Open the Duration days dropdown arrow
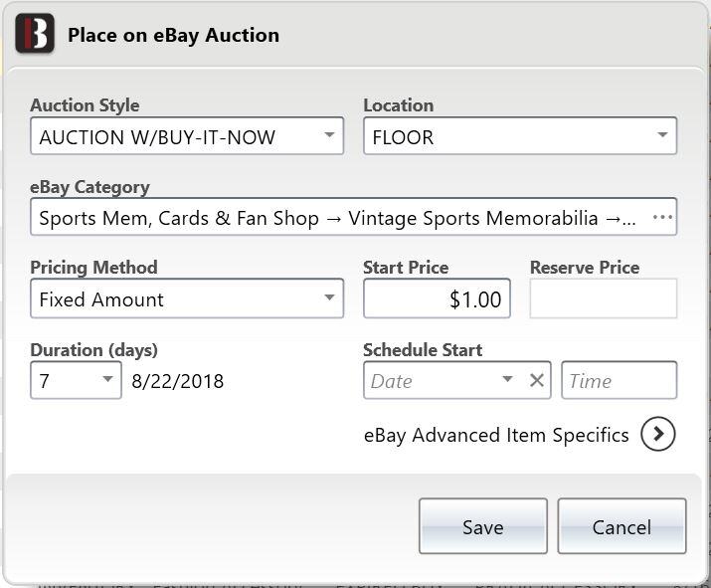The height and width of the screenshot is (588, 711). click(x=107, y=379)
